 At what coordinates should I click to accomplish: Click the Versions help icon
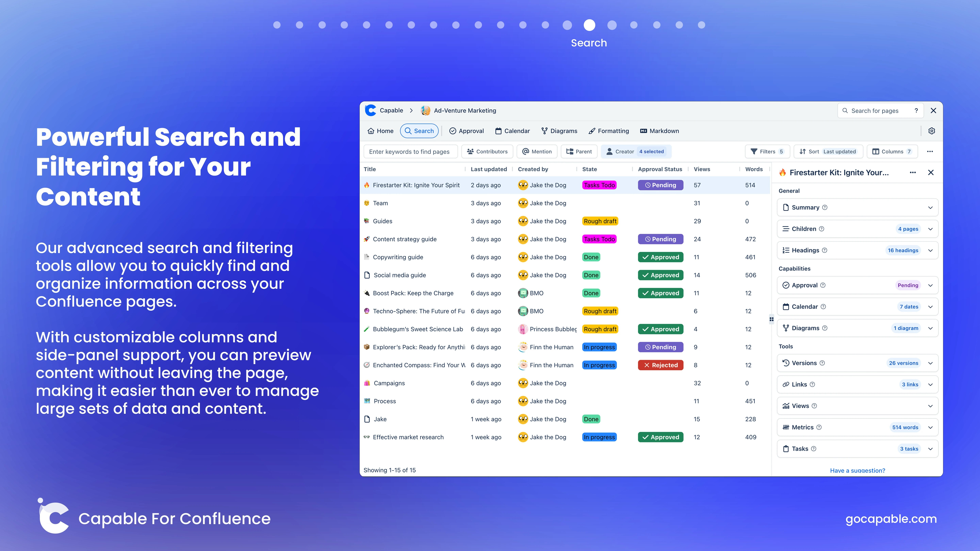pos(822,363)
